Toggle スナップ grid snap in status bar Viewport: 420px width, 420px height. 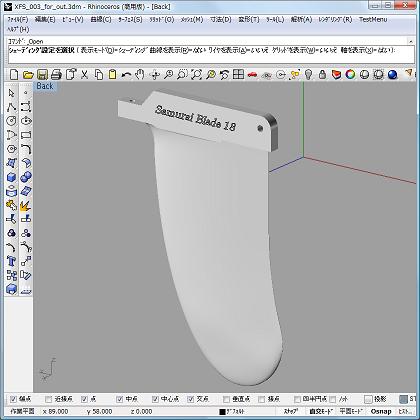pos(291,411)
